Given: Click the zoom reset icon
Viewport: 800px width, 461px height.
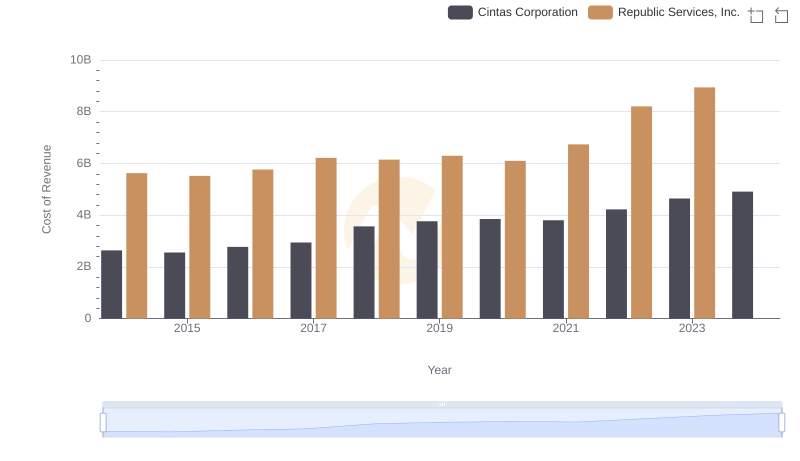Looking at the screenshot, I should click(781, 15).
